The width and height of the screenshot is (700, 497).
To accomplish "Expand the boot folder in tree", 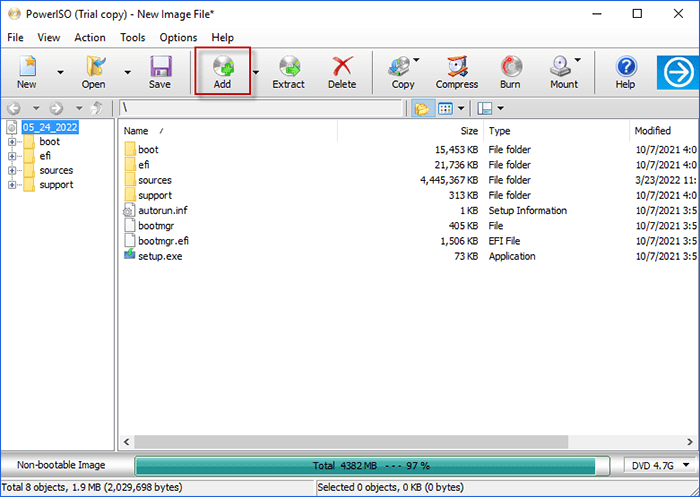I will coord(12,142).
